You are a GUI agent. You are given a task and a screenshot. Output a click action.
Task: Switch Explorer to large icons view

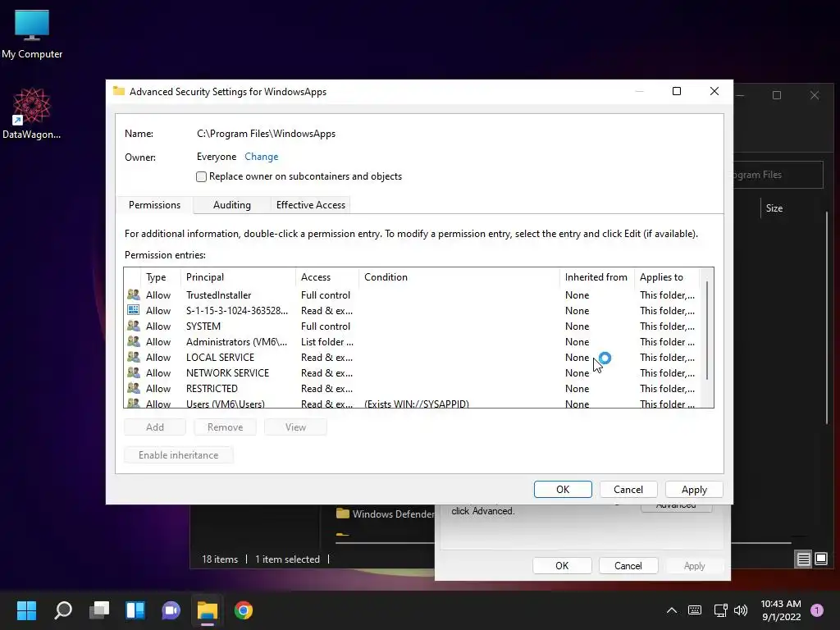(x=821, y=559)
